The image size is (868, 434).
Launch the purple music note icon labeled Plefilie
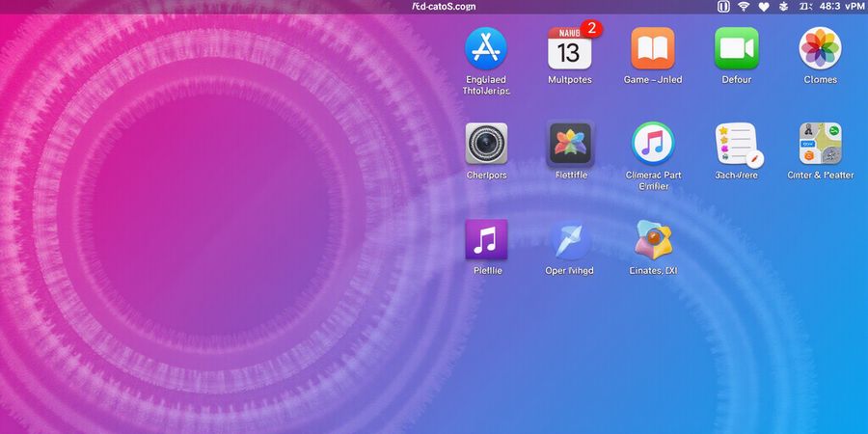tap(487, 239)
